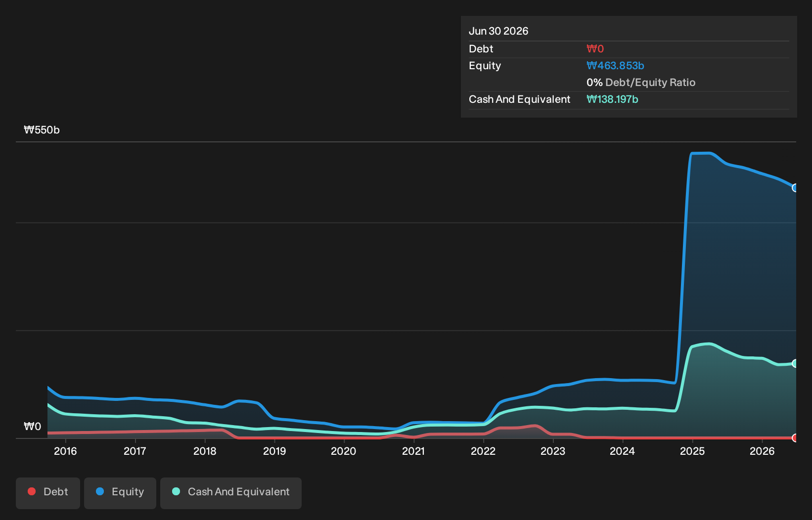Click the 2016 x-axis label
812x520 pixels.
point(65,451)
